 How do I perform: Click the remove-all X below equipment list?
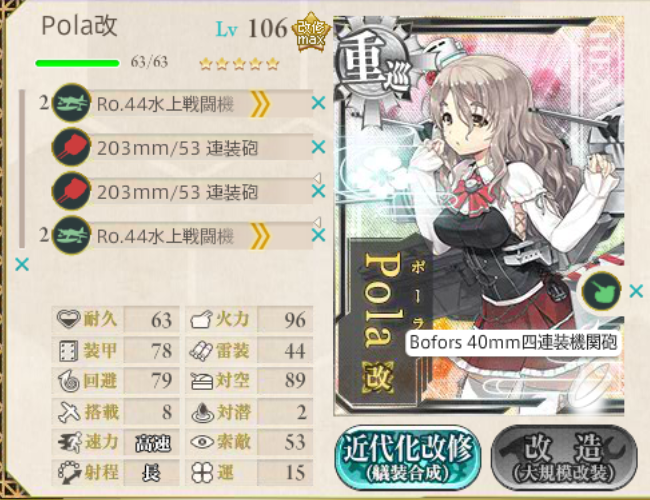[x=22, y=264]
